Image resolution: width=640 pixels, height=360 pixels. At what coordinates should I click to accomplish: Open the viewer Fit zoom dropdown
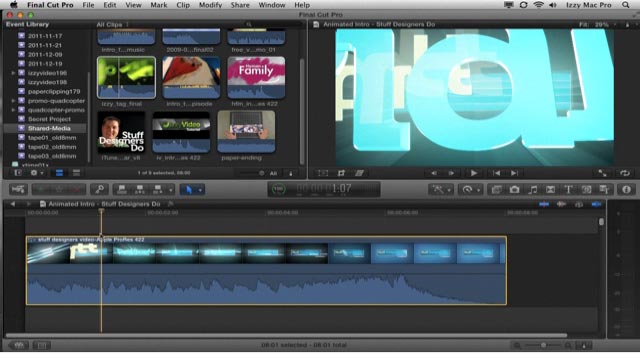point(597,24)
